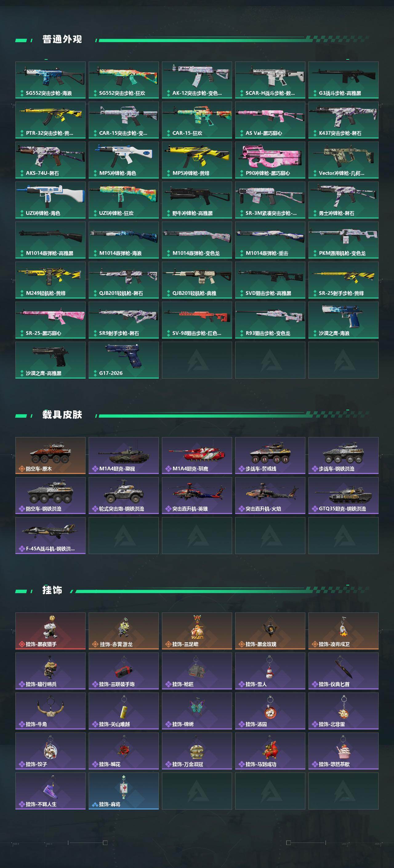Viewport: 394px width, 868px height.
Task: Choose the P90冲锋枪-黑巧甜心 pink skin
Action: click(x=270, y=160)
